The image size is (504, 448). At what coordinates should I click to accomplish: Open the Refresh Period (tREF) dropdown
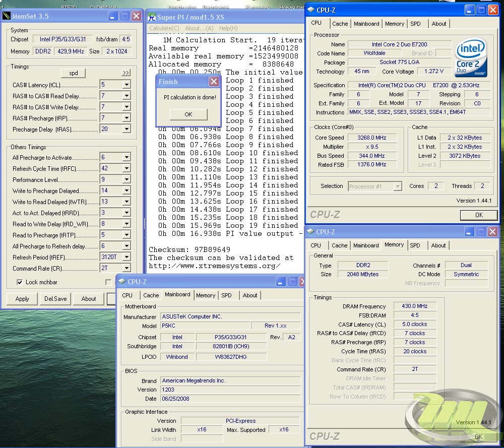[127, 257]
